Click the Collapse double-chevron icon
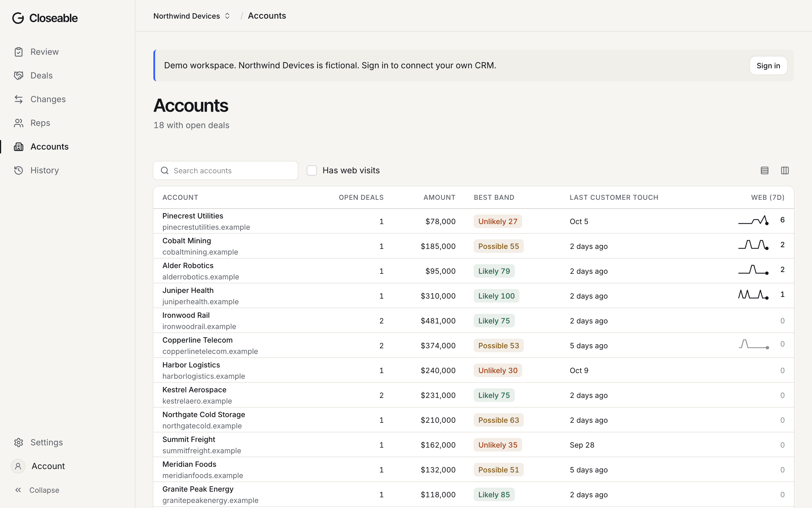This screenshot has height=508, width=812. click(x=18, y=490)
